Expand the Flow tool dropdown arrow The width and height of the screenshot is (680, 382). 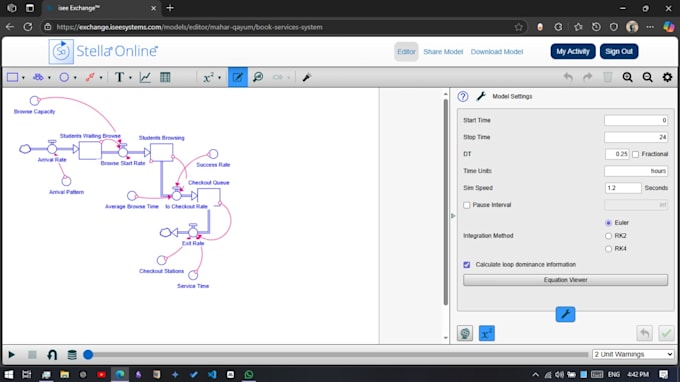(49, 78)
